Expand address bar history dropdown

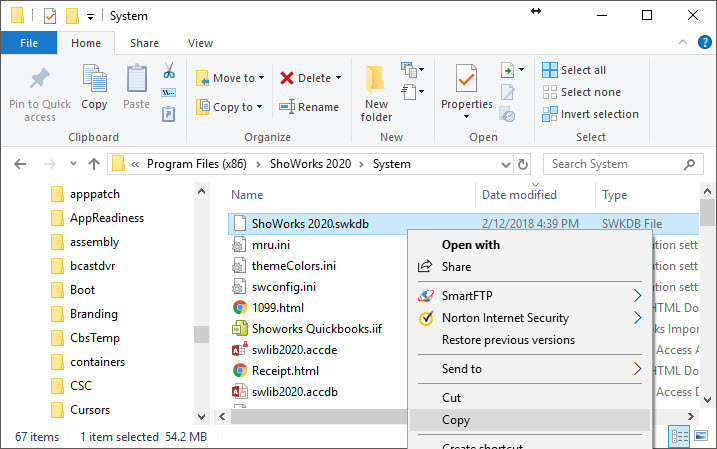click(x=505, y=164)
